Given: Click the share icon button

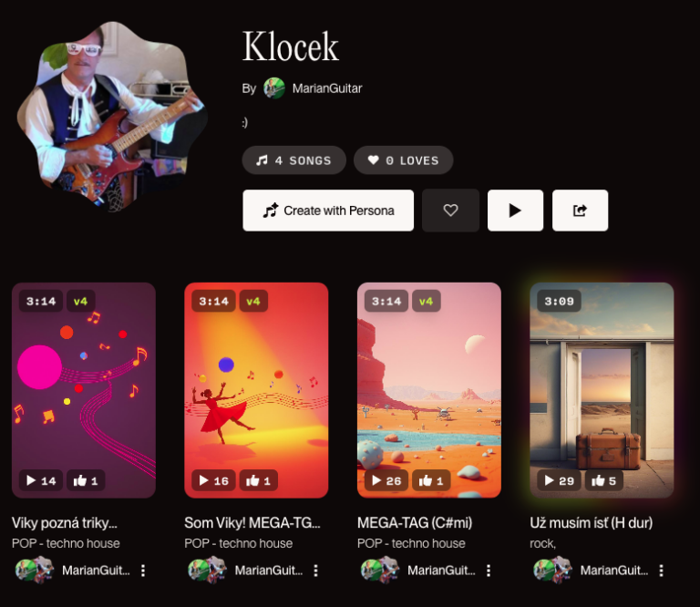Looking at the screenshot, I should pyautogui.click(x=580, y=211).
